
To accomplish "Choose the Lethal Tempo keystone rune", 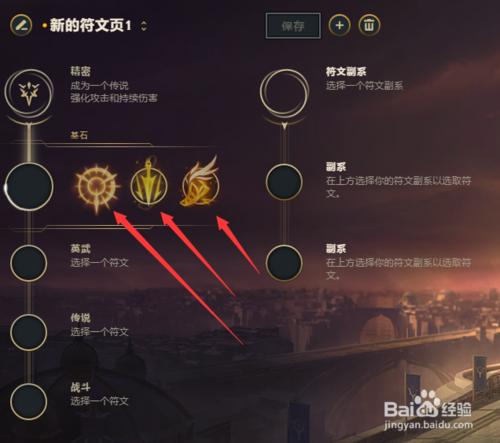I will 148,184.
